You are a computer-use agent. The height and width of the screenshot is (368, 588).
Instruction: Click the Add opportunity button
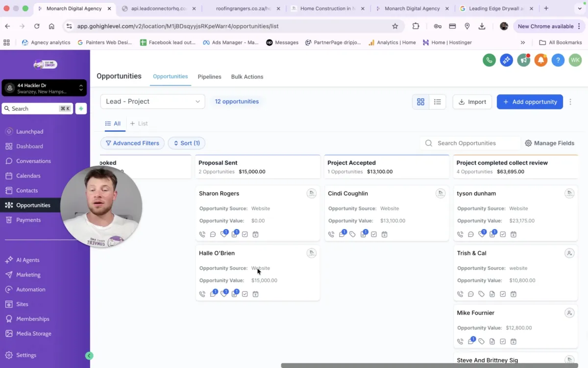[529, 102]
